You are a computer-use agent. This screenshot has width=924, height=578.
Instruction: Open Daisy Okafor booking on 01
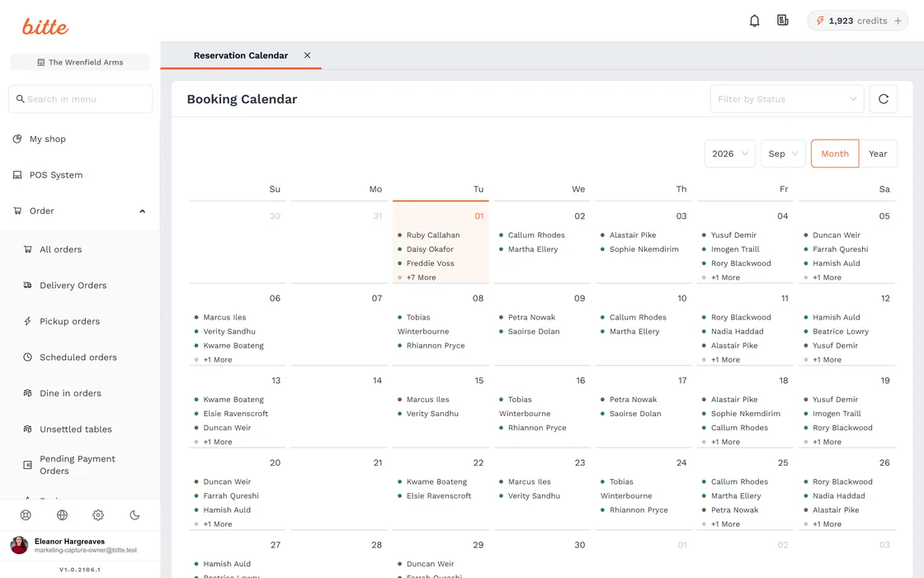pyautogui.click(x=430, y=249)
